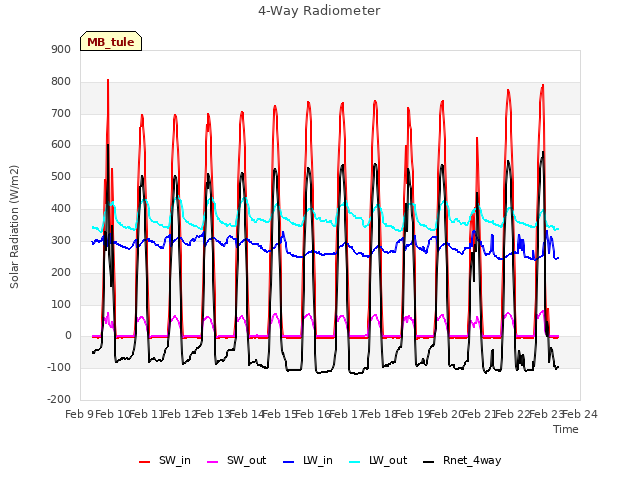Toggle the Rnet_4way legend entry
Viewport: 640px width, 480px height.
tap(462, 460)
